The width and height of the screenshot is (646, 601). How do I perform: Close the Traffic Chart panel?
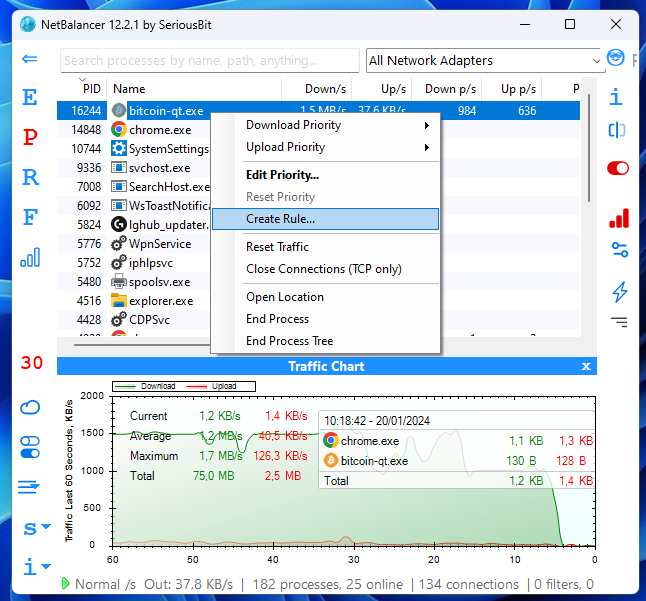click(x=586, y=366)
